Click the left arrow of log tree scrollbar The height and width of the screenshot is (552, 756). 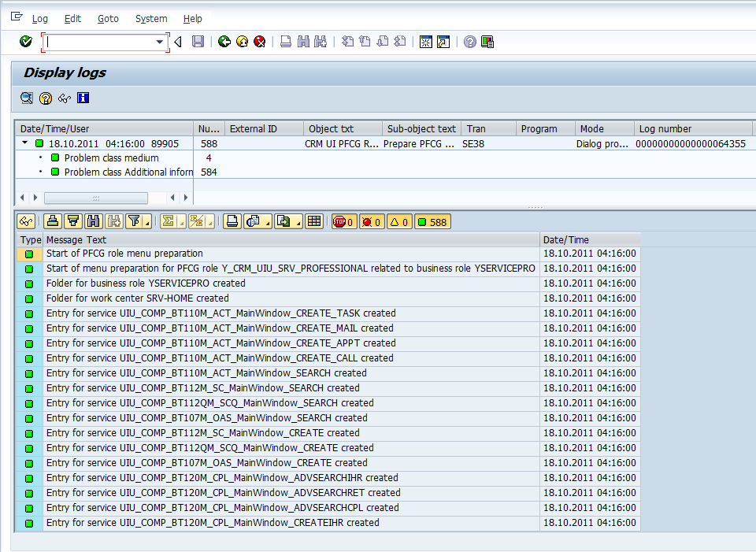(22, 198)
